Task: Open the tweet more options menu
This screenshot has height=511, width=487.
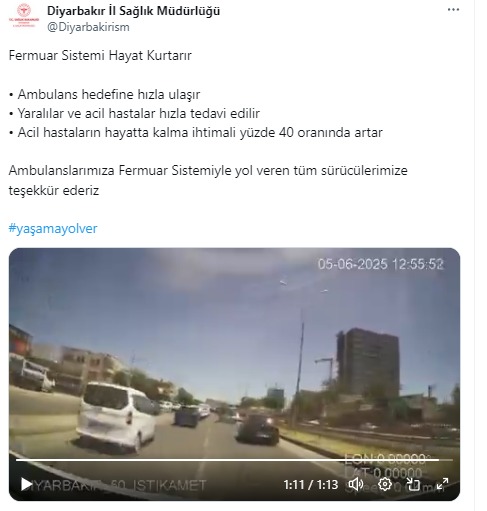Action: click(x=453, y=10)
